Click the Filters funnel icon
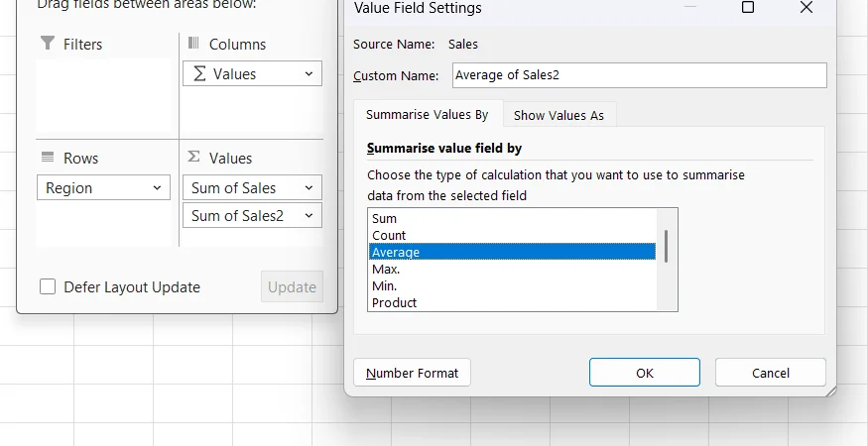The image size is (868, 446). click(x=48, y=43)
